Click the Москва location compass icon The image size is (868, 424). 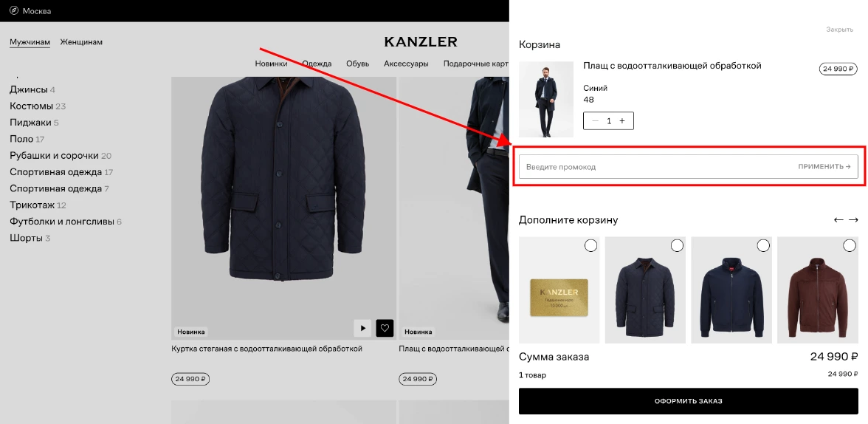[14, 10]
